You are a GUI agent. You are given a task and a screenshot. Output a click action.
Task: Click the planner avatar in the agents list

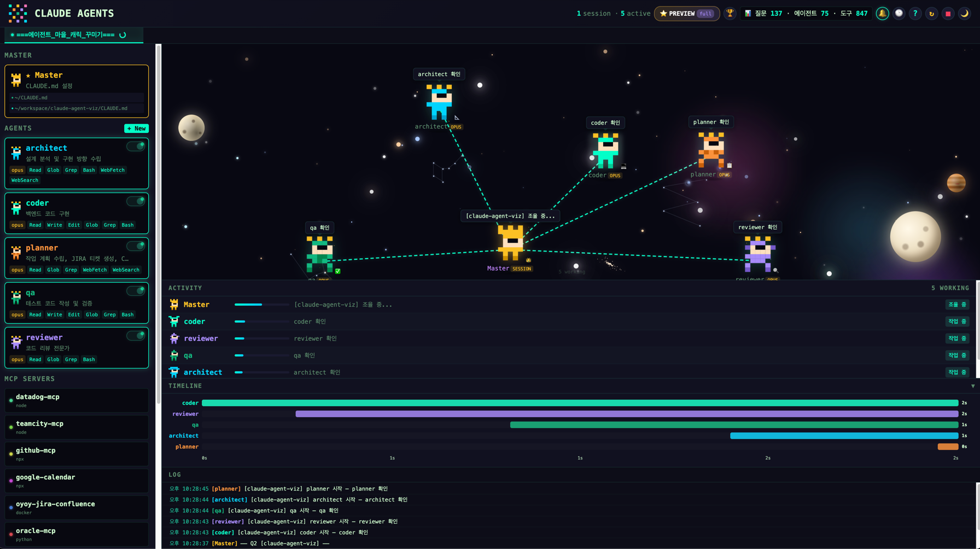point(16,252)
